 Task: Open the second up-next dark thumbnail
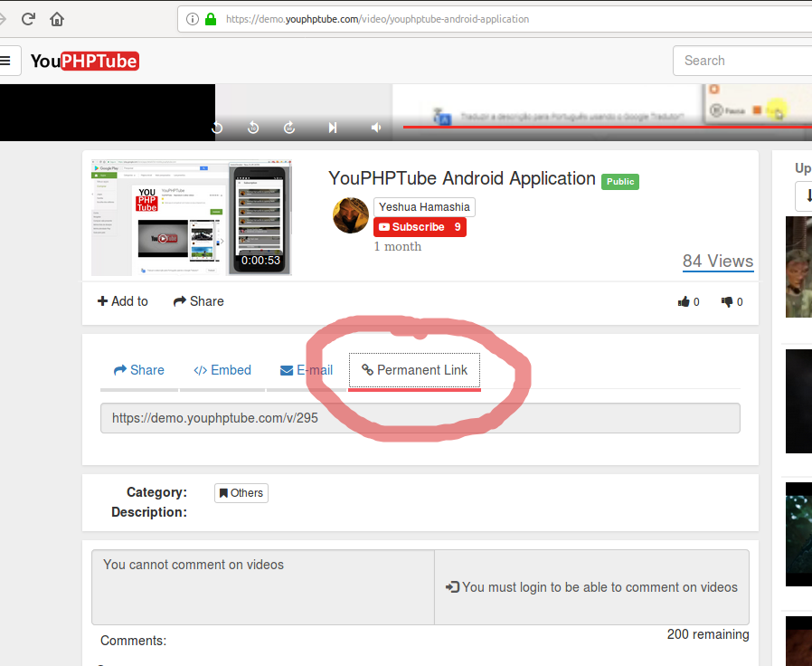(x=798, y=401)
